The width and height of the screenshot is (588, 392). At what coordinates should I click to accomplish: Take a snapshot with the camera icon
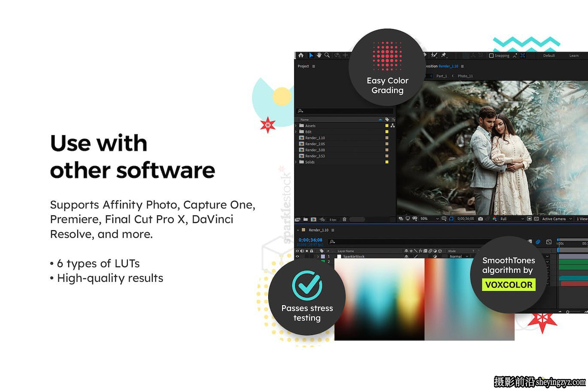coord(480,219)
